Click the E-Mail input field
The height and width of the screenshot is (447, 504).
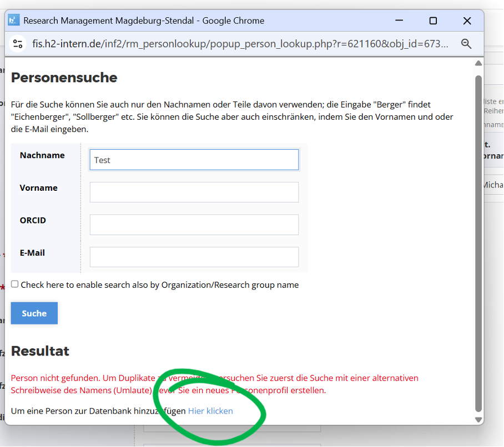pos(194,257)
